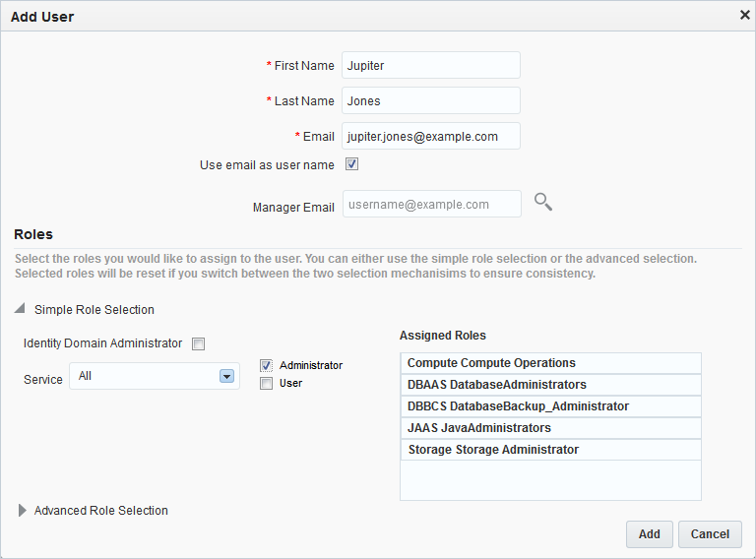Click the Identity Domain Administrator label
Image resolution: width=756 pixels, height=559 pixels.
click(102, 343)
